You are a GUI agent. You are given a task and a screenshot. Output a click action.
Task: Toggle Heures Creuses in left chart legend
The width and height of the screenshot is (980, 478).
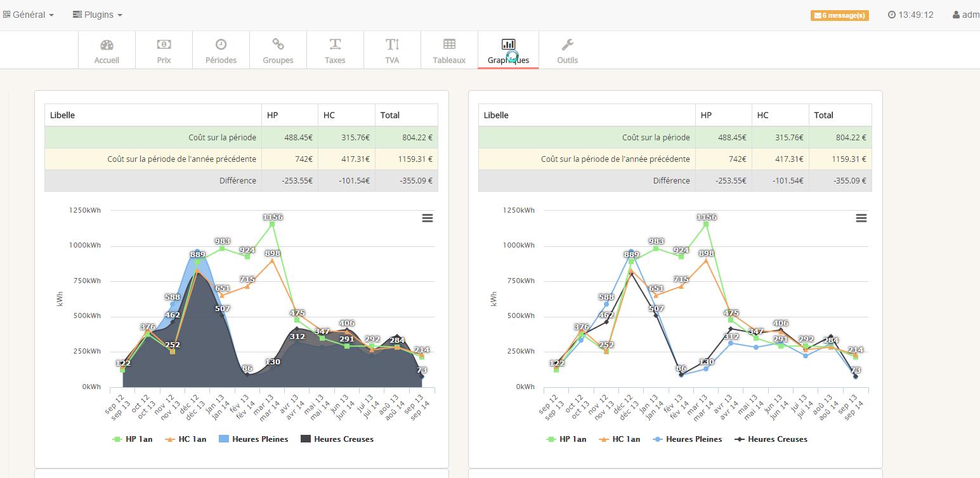pyautogui.click(x=337, y=439)
